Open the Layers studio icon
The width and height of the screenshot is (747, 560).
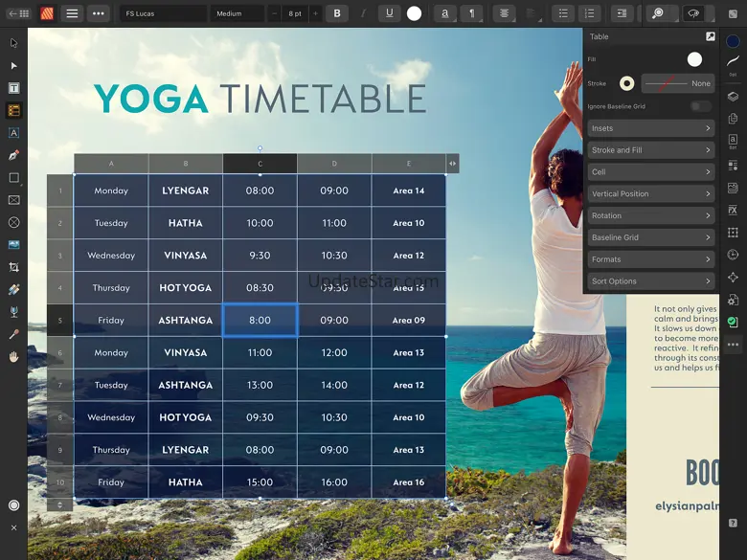(733, 97)
